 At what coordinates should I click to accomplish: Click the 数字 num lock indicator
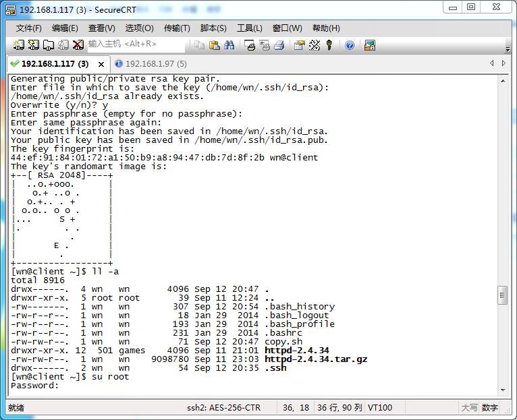pyautogui.click(x=489, y=408)
